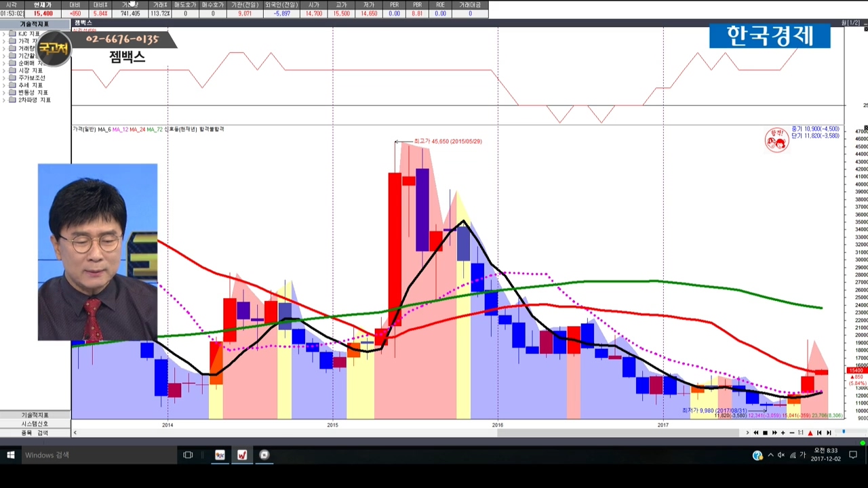This screenshot has width=868, height=488.
Task: Jump to first bar of chart
Action: [819, 432]
